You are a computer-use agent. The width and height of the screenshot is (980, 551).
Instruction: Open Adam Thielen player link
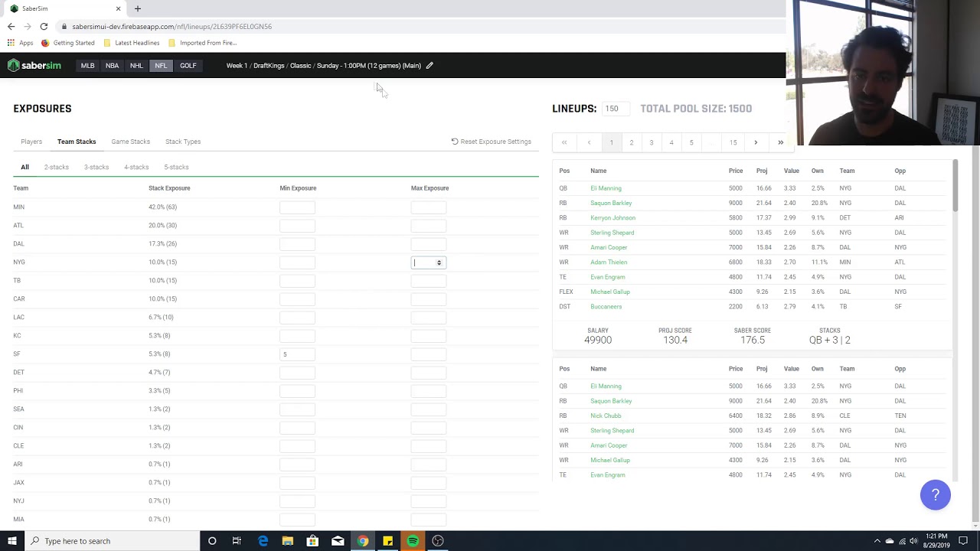point(609,262)
